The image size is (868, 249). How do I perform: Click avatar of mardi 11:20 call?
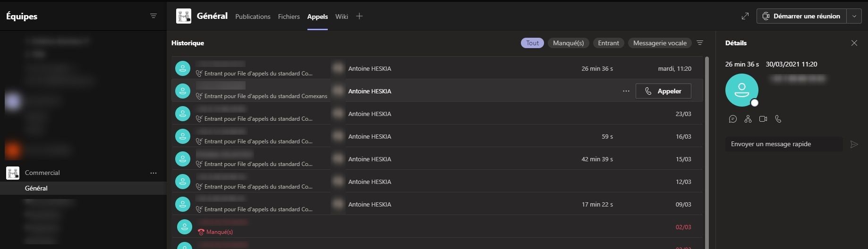[183, 68]
